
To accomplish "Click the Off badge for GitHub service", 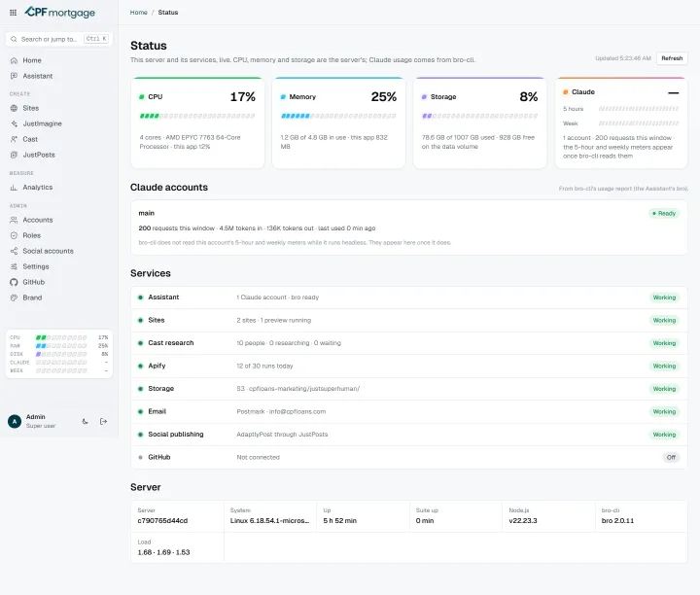I will [671, 458].
